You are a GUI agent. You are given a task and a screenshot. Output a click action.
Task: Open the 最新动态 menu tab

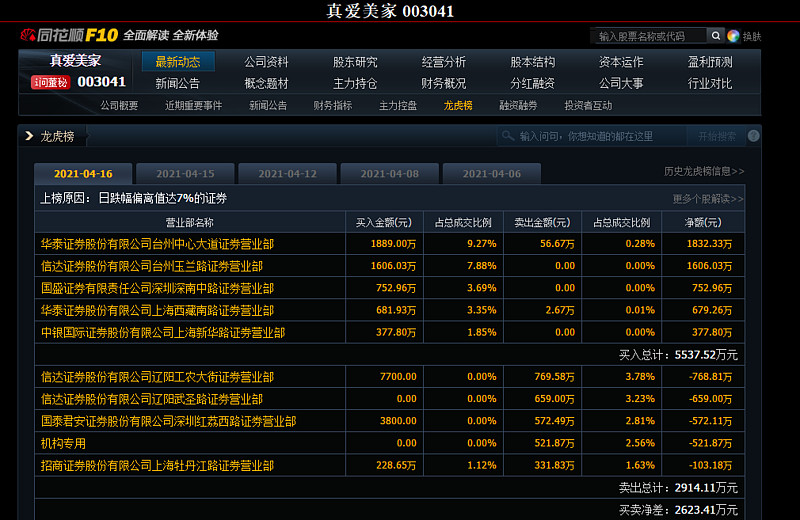(178, 62)
